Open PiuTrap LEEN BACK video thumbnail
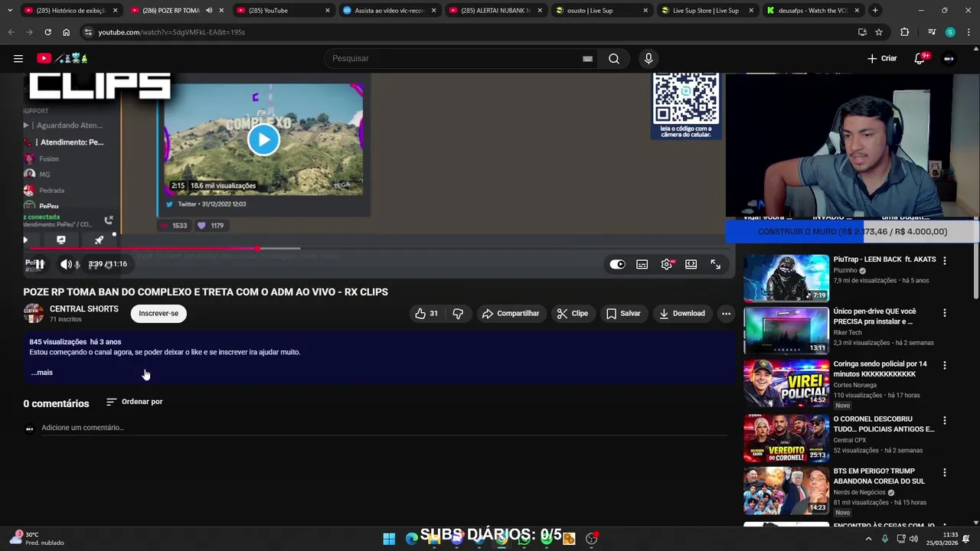Image resolution: width=980 pixels, height=551 pixels. click(786, 279)
